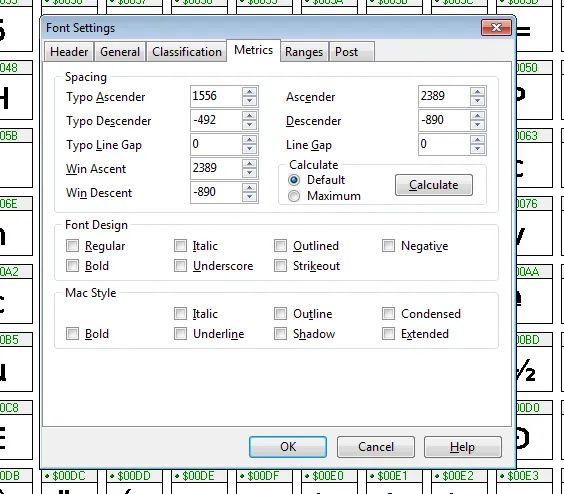The height and width of the screenshot is (494, 564).
Task: Click the Descender value field
Action: pyautogui.click(x=444, y=120)
